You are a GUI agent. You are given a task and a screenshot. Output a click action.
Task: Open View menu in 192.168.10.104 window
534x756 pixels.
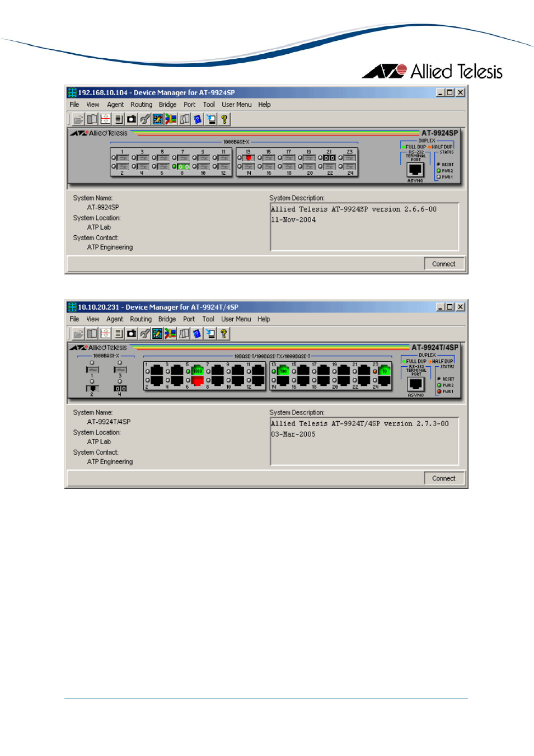93,105
